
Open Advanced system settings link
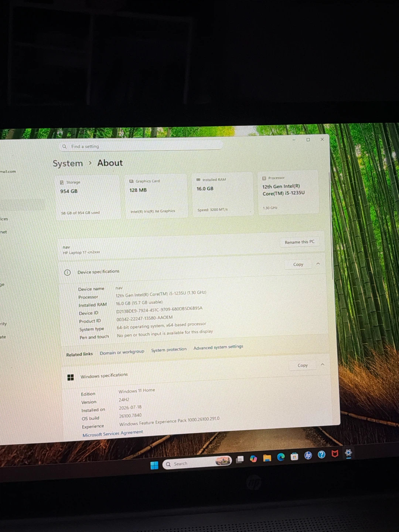[x=218, y=347]
